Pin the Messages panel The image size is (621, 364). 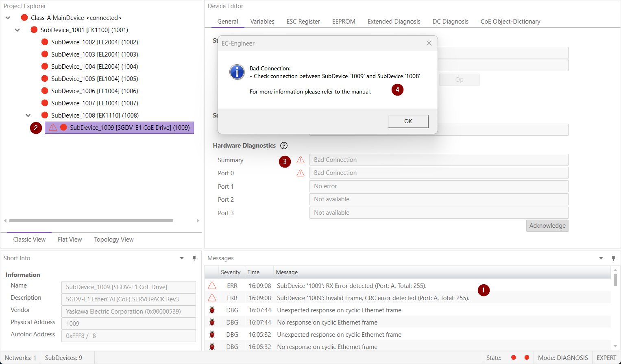coord(613,258)
